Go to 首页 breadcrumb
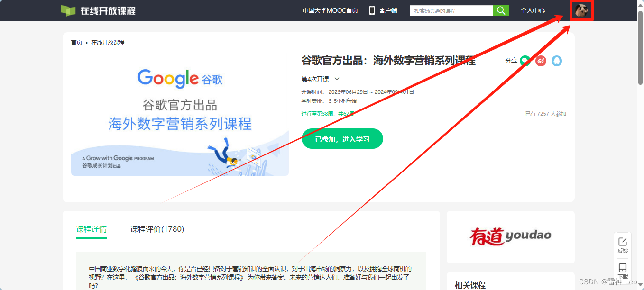The height and width of the screenshot is (290, 644). click(76, 43)
